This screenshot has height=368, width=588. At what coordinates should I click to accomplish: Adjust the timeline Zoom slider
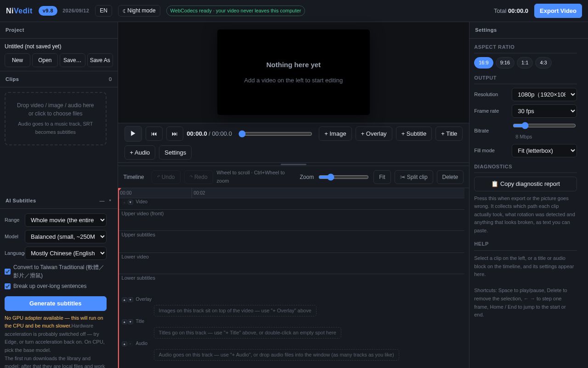[x=344, y=177]
